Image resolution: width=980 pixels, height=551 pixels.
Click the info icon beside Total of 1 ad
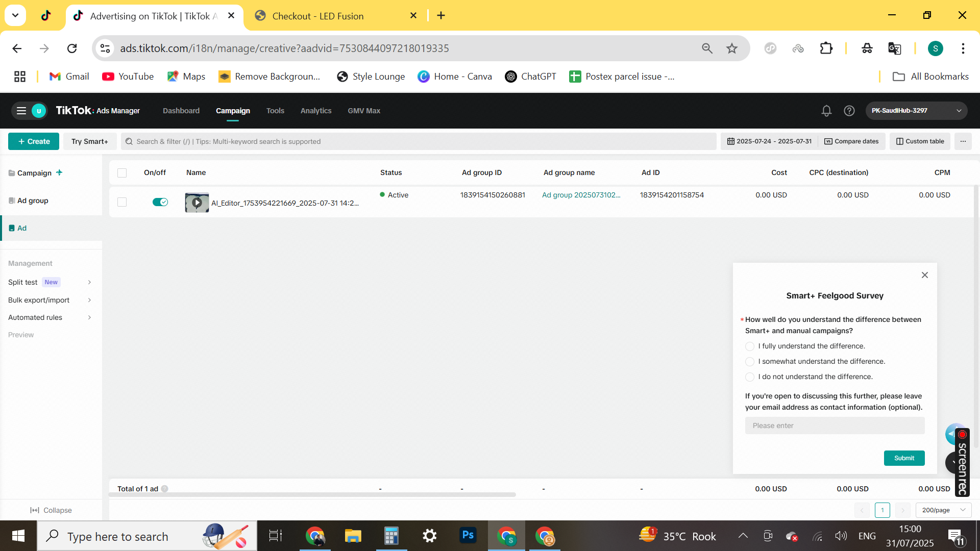point(165,489)
